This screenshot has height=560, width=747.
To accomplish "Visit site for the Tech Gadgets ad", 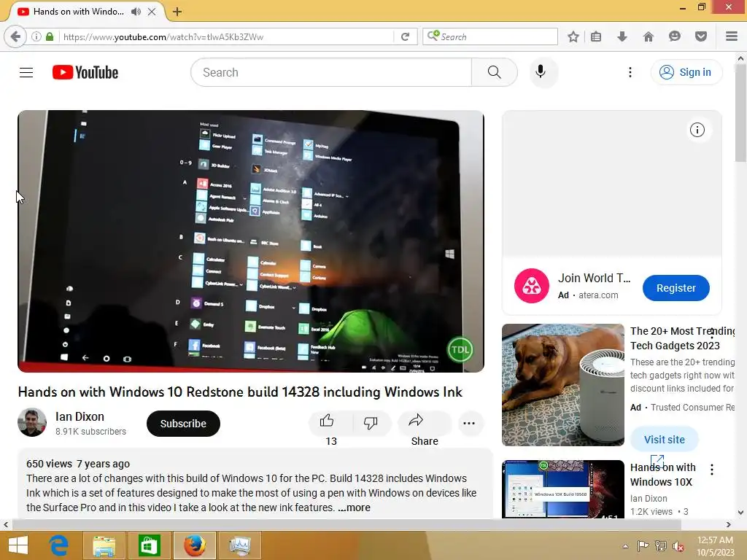I will click(x=664, y=440).
